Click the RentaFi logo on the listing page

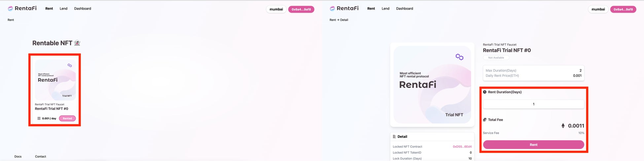point(22,8)
